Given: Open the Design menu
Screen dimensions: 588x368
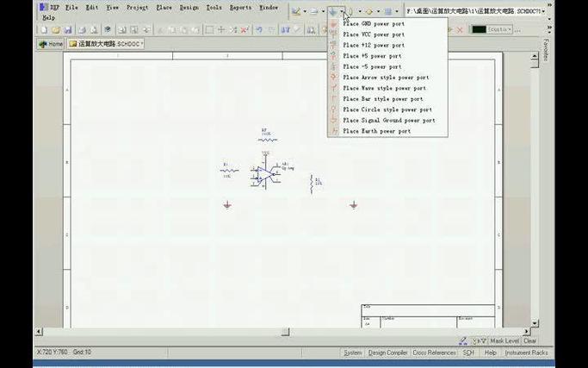Looking at the screenshot, I should click(x=189, y=8).
